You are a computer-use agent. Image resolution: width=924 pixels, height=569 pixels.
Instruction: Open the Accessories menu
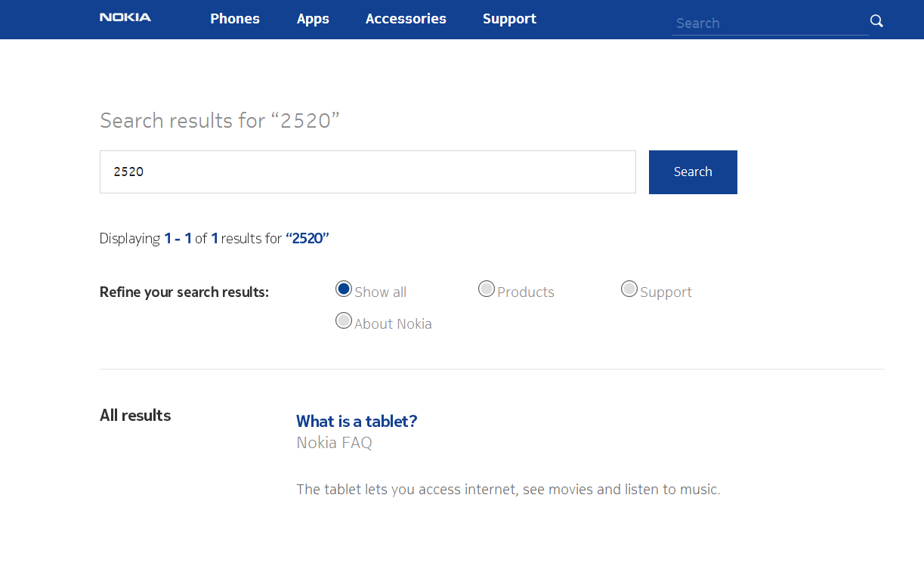(406, 19)
